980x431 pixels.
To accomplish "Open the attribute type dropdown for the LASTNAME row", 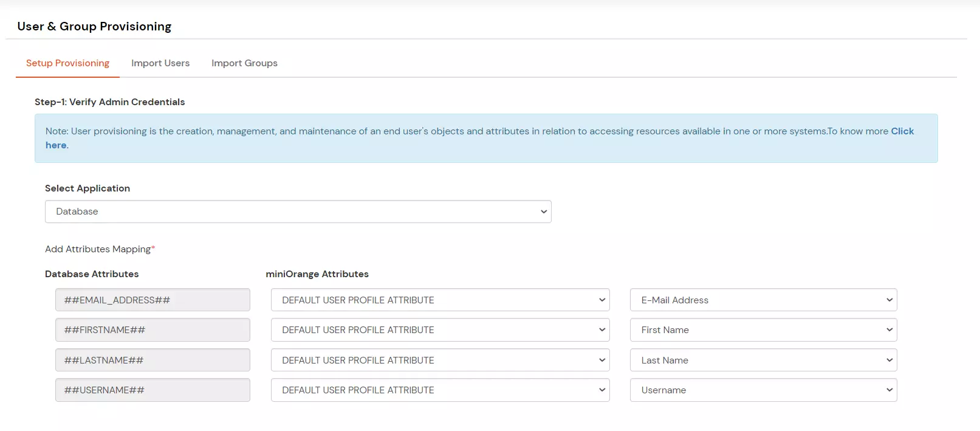I will pyautogui.click(x=440, y=360).
